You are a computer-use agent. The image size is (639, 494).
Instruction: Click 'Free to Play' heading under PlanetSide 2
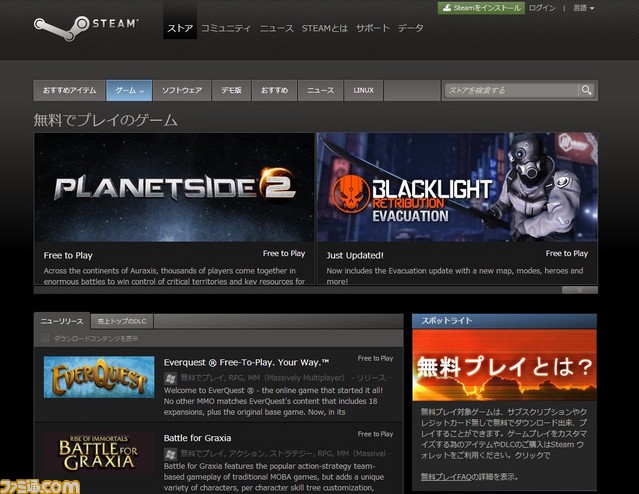pos(68,256)
